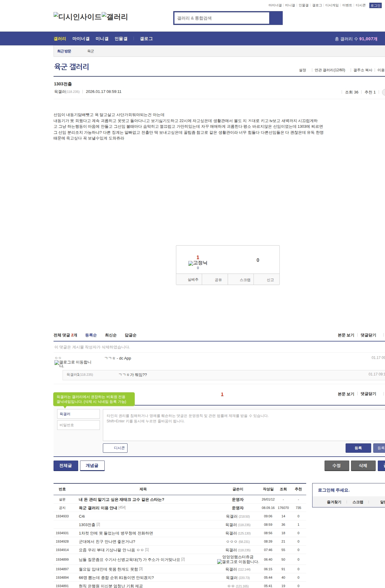385x588 pixels.
Task: Click the blue search button beside search box
Action: coord(276,18)
